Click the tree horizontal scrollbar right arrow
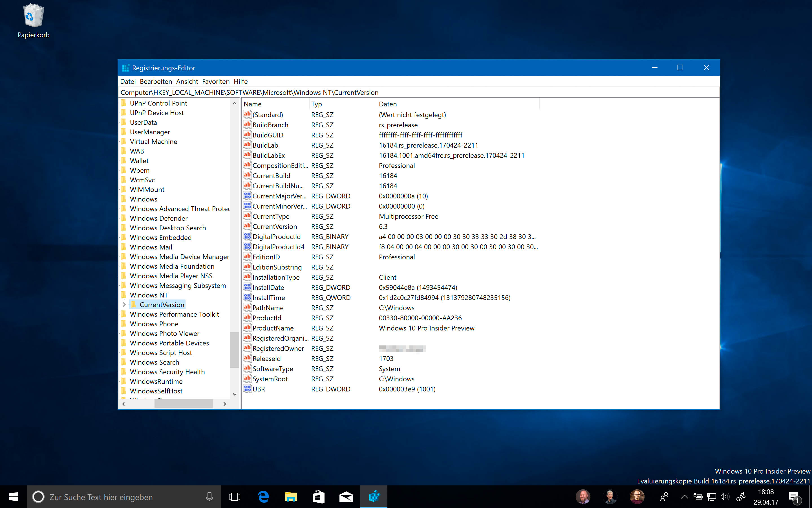This screenshot has height=508, width=812. 225,404
